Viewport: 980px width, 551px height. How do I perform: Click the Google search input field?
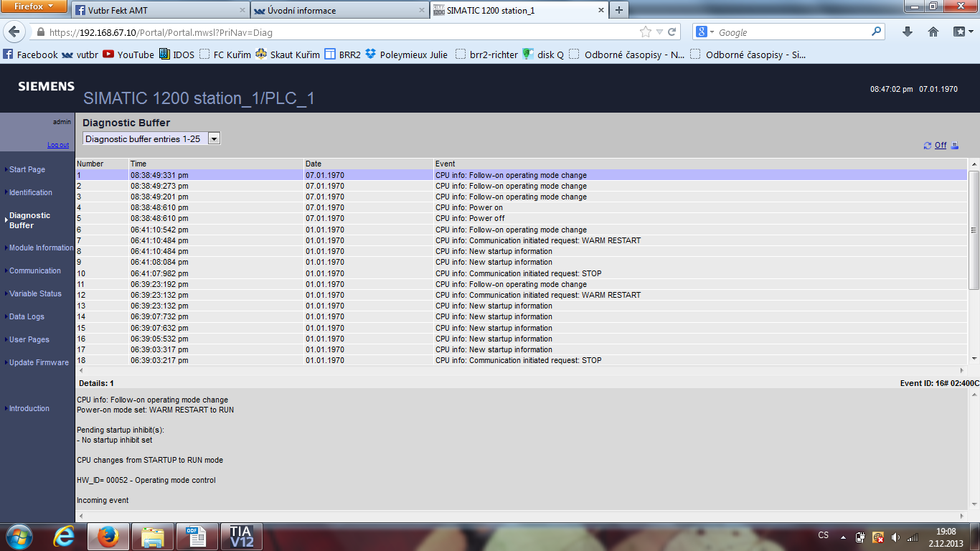[x=793, y=32]
